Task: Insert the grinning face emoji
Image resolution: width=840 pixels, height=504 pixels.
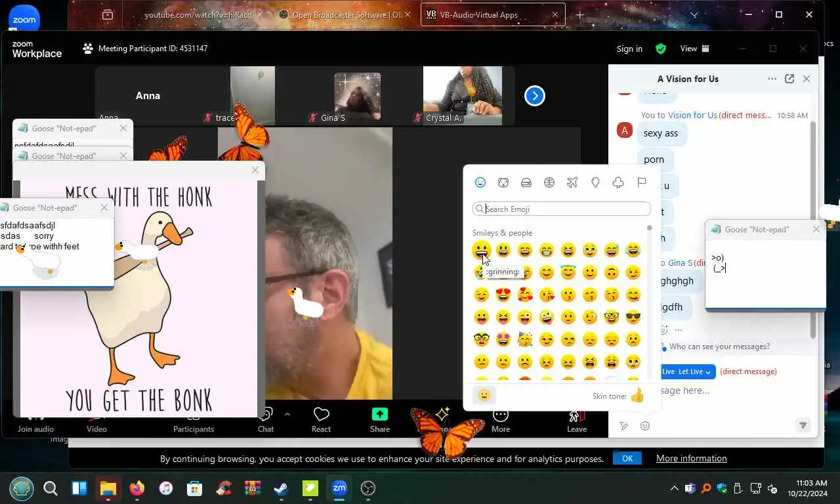Action: pyautogui.click(x=482, y=250)
